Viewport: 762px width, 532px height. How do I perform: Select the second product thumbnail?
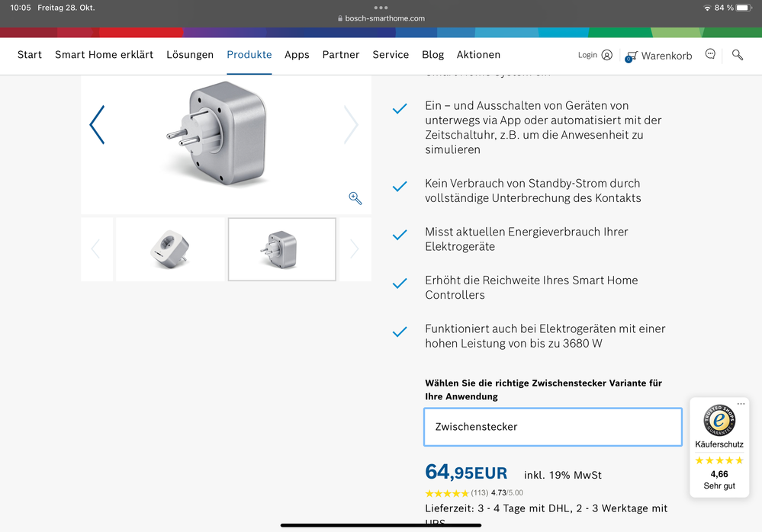281,248
